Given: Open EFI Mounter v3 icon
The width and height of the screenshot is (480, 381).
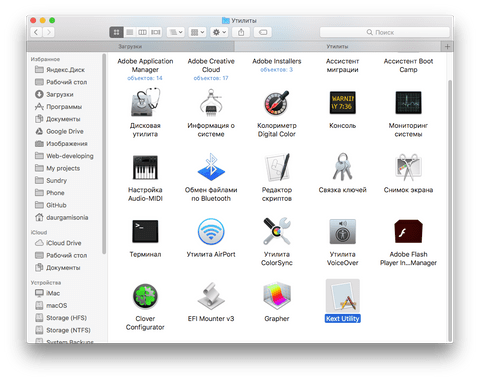Looking at the screenshot, I should (211, 296).
